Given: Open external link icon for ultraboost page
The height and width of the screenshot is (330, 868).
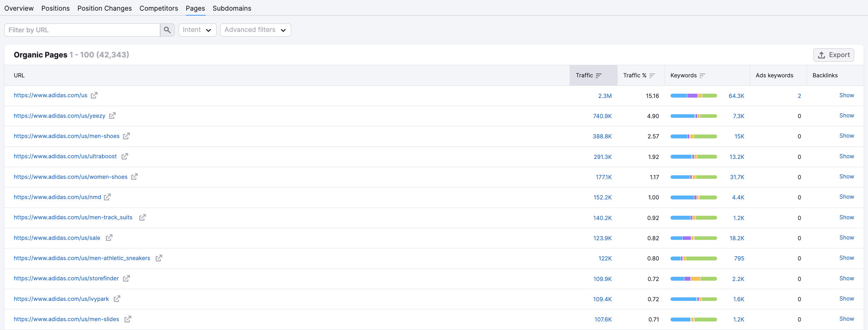Looking at the screenshot, I should [x=125, y=156].
